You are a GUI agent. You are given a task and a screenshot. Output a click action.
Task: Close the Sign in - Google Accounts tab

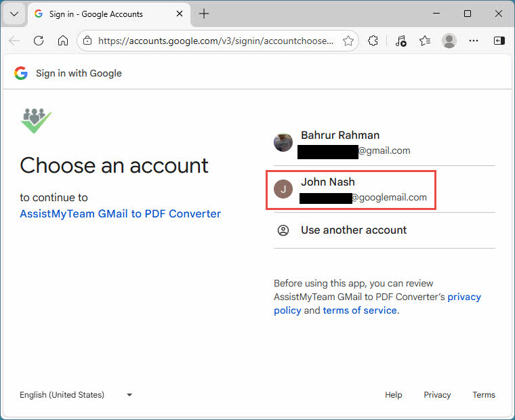(180, 14)
